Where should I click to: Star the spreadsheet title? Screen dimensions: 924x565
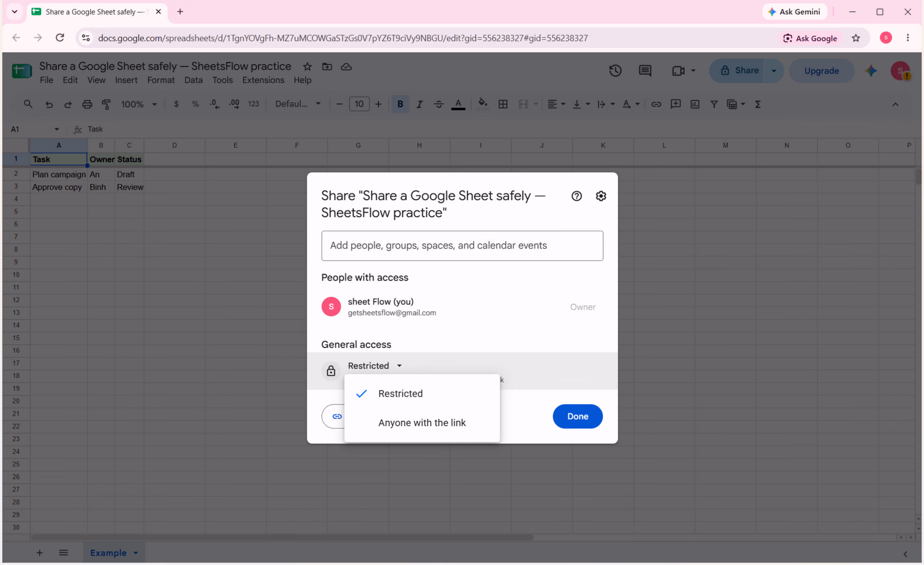pos(307,67)
